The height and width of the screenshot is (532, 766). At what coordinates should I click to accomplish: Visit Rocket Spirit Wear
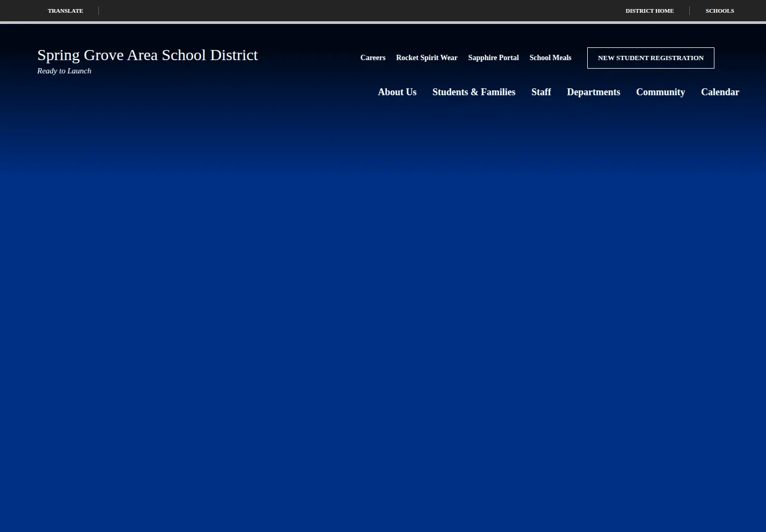pyautogui.click(x=427, y=58)
